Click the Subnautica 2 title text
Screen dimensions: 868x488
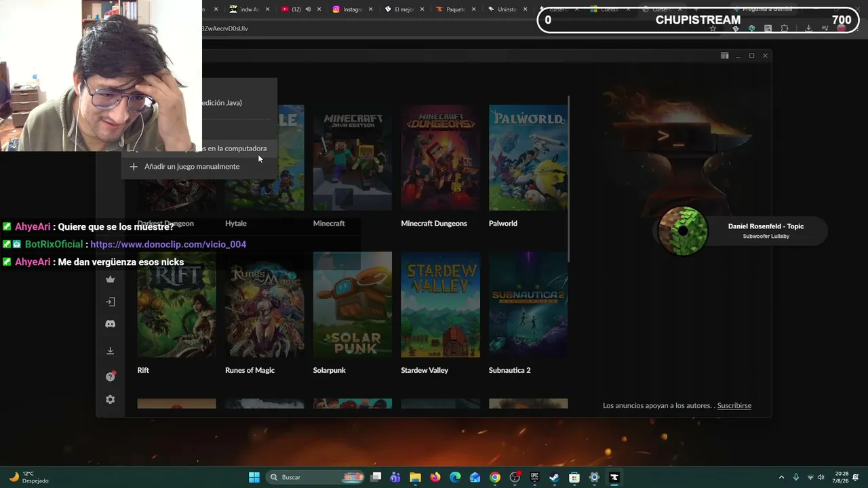[x=509, y=371]
